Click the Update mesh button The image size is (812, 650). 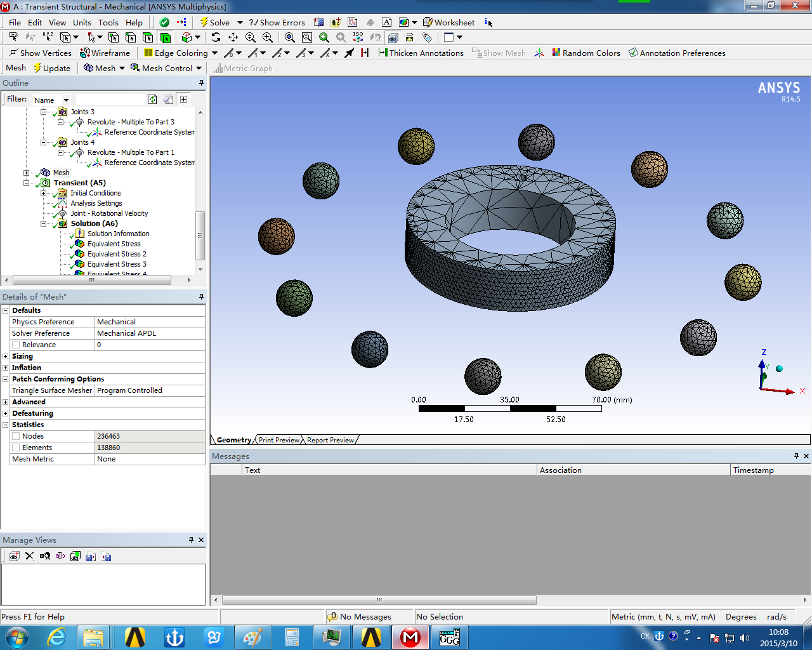(x=51, y=68)
